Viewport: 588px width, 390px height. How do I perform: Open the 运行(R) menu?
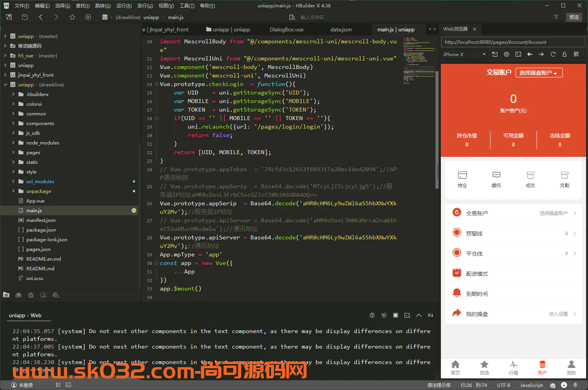coord(124,6)
